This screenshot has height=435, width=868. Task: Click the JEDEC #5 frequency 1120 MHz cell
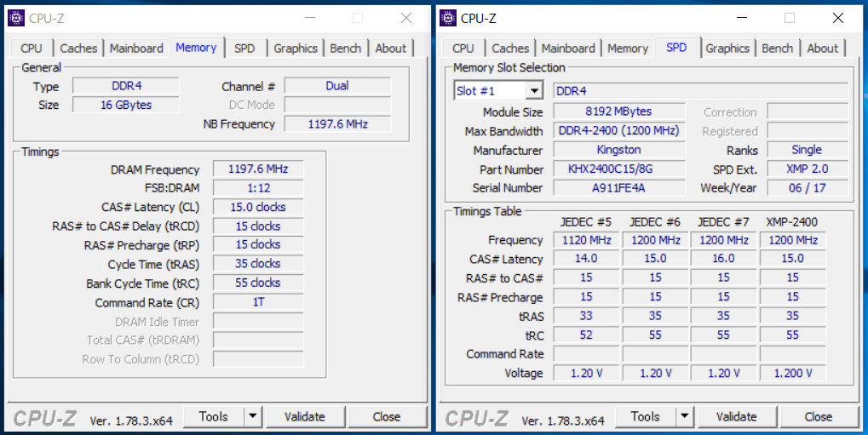[586, 240]
